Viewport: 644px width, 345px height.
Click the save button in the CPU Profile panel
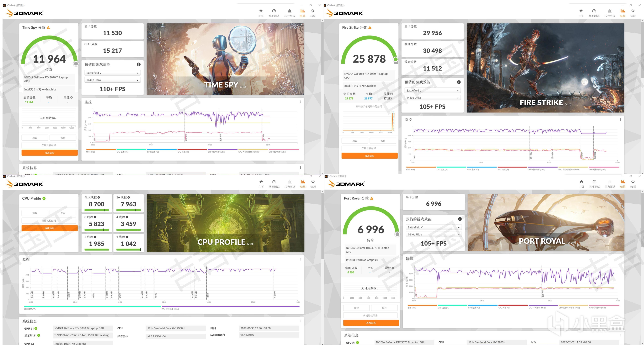63,213
